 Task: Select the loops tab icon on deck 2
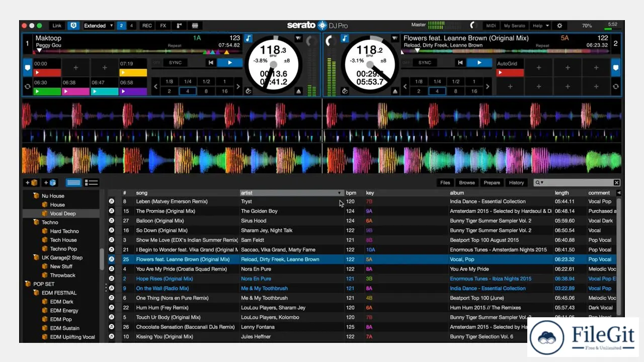point(615,86)
